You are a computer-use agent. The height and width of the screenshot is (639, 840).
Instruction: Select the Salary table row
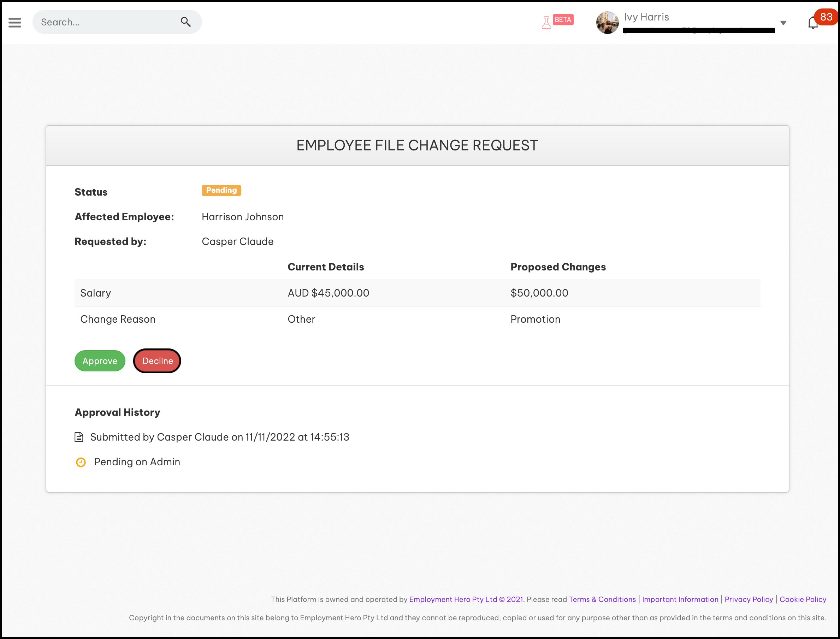[x=417, y=293]
